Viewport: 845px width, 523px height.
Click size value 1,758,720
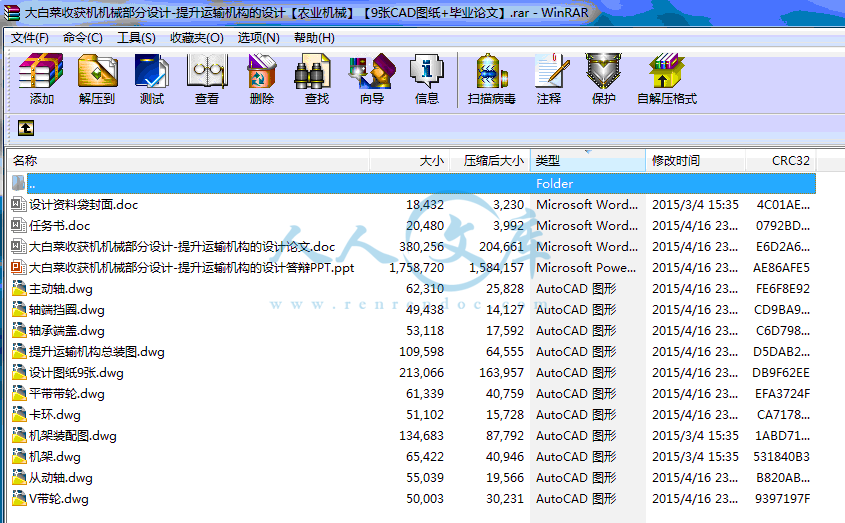417,267
